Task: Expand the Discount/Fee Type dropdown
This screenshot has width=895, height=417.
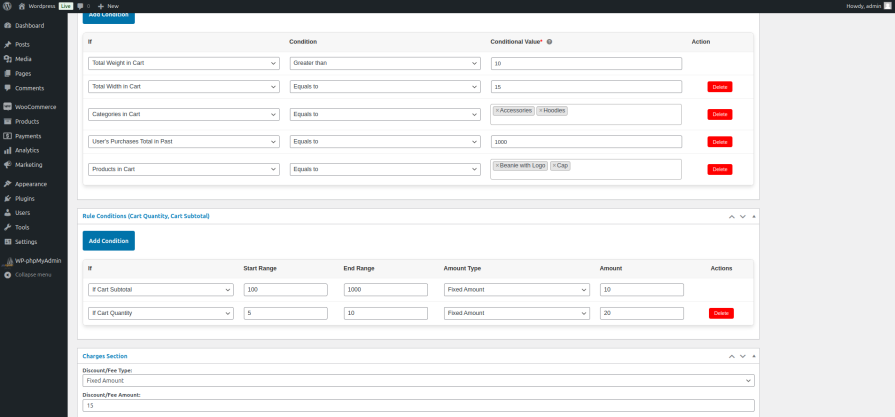Action: pyautogui.click(x=418, y=380)
